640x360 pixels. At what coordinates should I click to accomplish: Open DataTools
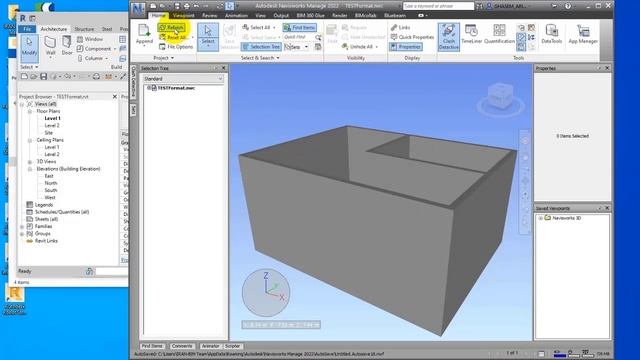[551, 34]
